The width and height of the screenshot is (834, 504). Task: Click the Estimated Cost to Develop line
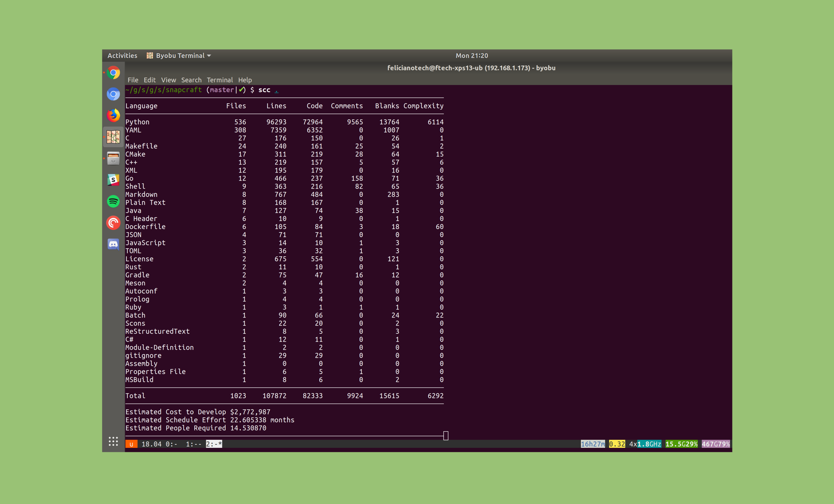coord(198,412)
